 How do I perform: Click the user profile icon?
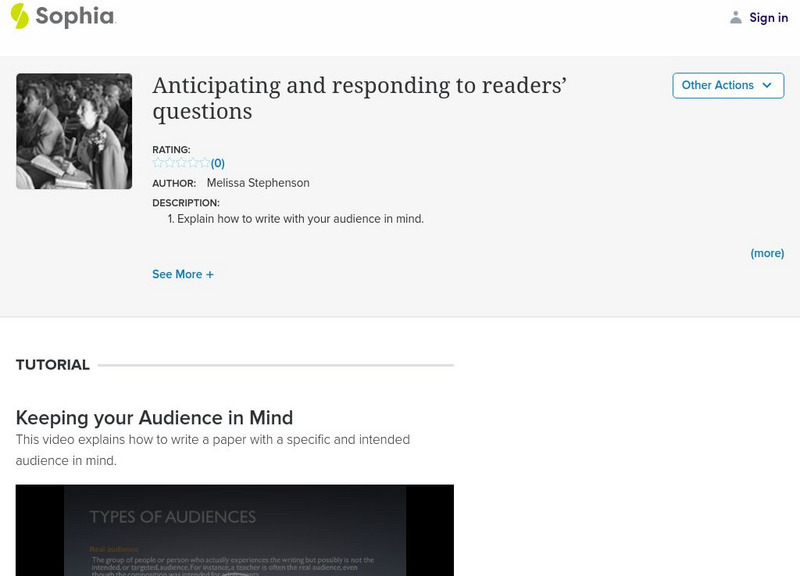735,17
